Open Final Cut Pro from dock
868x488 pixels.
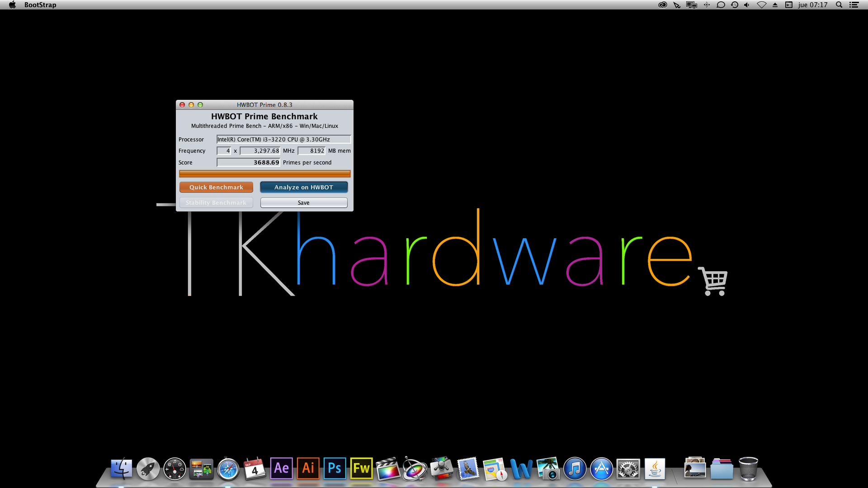tap(388, 469)
